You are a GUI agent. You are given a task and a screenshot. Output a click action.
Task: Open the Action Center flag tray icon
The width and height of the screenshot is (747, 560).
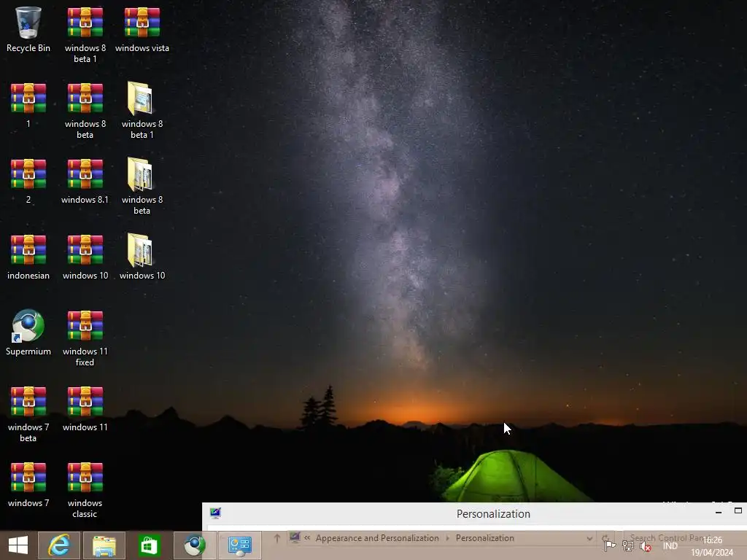(610, 546)
